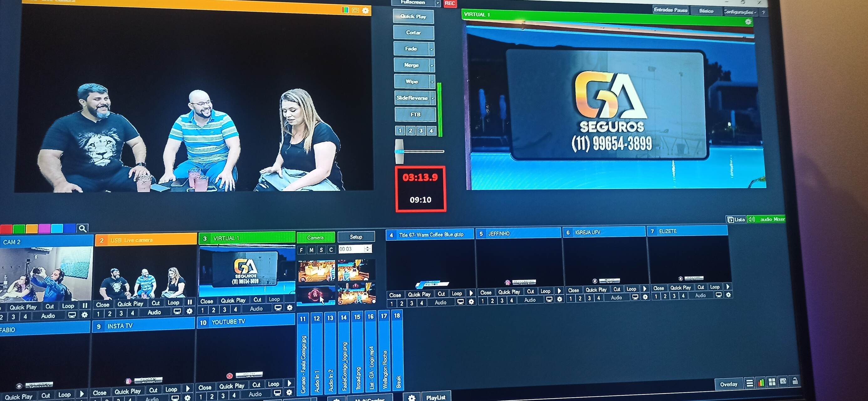Open the audio Mixer tab

[767, 219]
